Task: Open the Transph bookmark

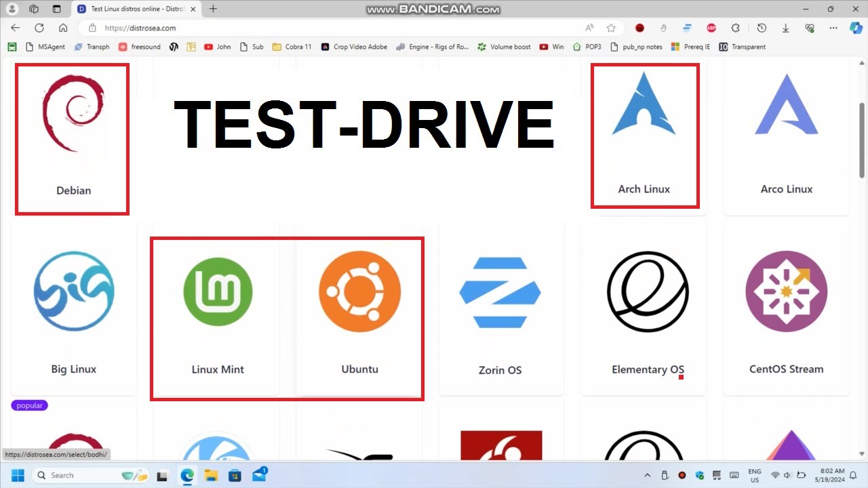Action: (92, 47)
